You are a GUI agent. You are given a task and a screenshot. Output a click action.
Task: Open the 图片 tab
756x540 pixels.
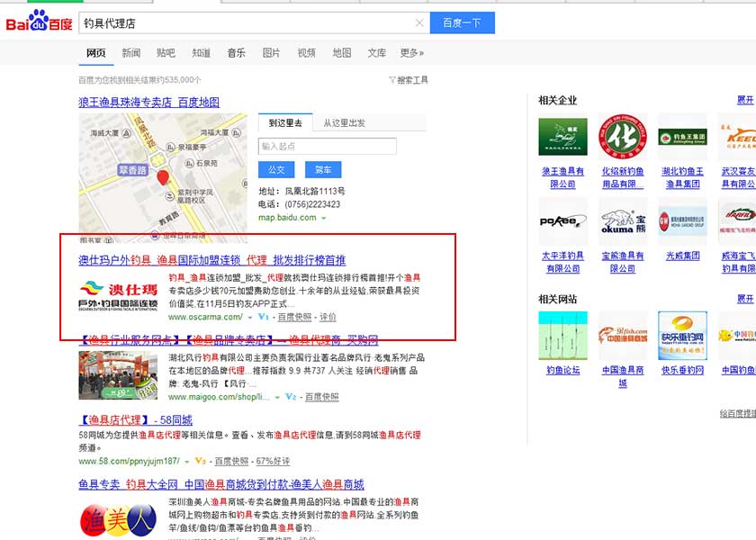pyautogui.click(x=271, y=52)
